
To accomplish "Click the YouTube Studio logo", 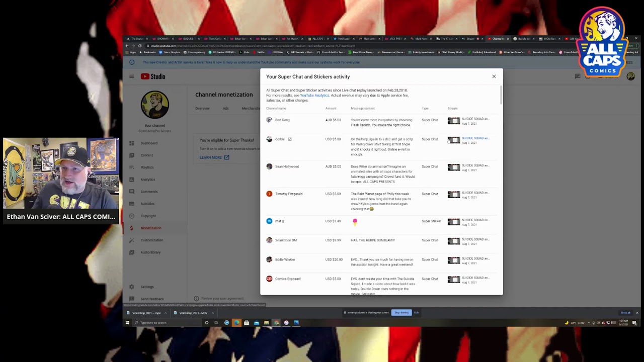I will (x=153, y=76).
